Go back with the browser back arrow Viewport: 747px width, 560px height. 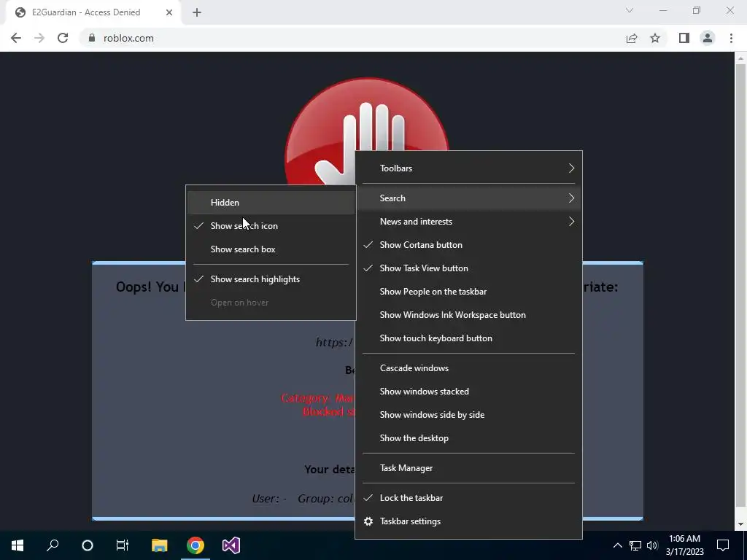click(16, 38)
